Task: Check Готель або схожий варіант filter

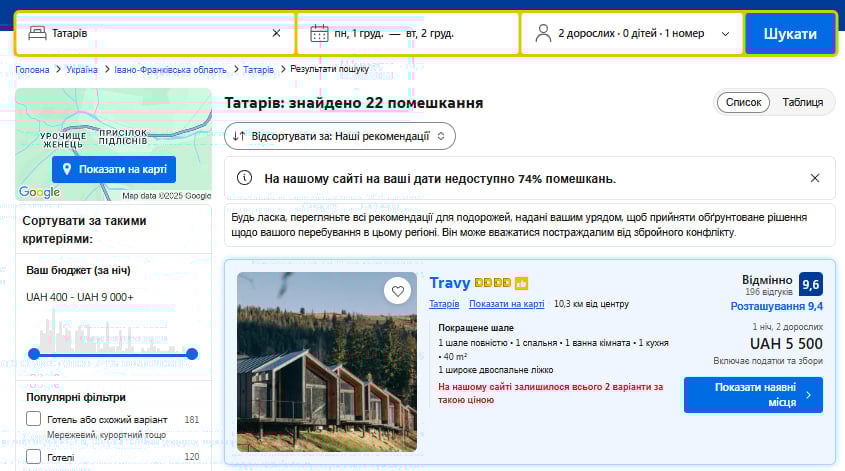Action: point(33,419)
